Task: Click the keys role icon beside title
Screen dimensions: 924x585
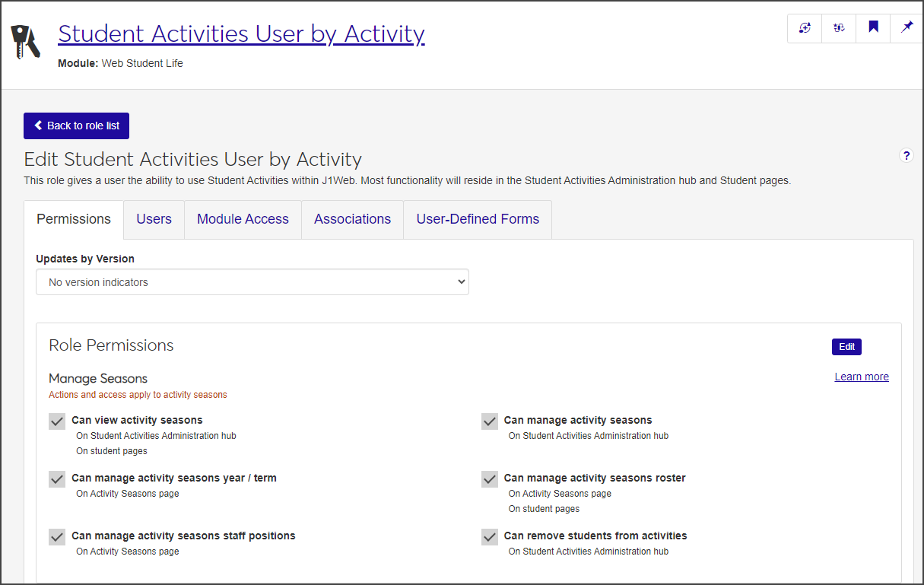Action: click(x=25, y=42)
